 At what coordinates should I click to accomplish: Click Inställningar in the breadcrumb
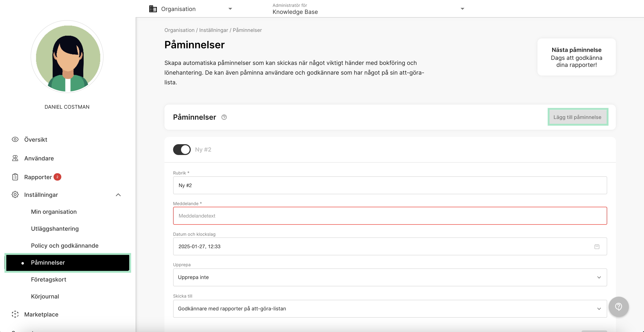[213, 30]
